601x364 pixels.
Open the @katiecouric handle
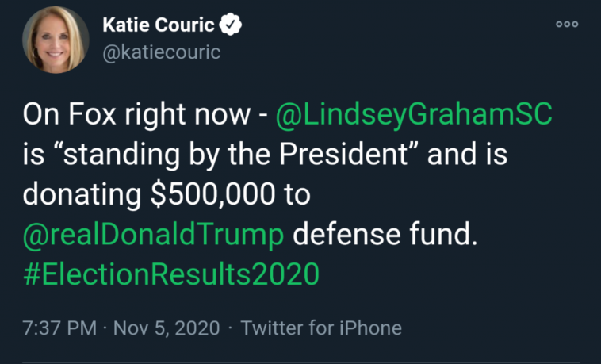pyautogui.click(x=161, y=52)
